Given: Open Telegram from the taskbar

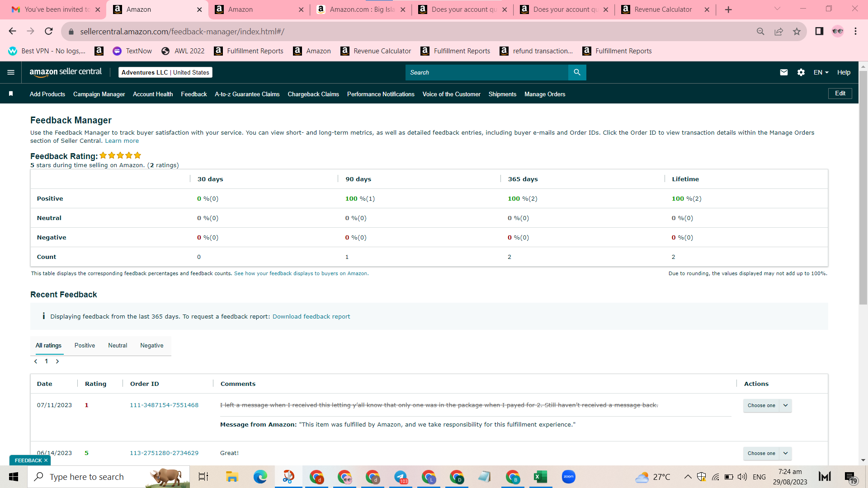Looking at the screenshot, I should pyautogui.click(x=400, y=477).
